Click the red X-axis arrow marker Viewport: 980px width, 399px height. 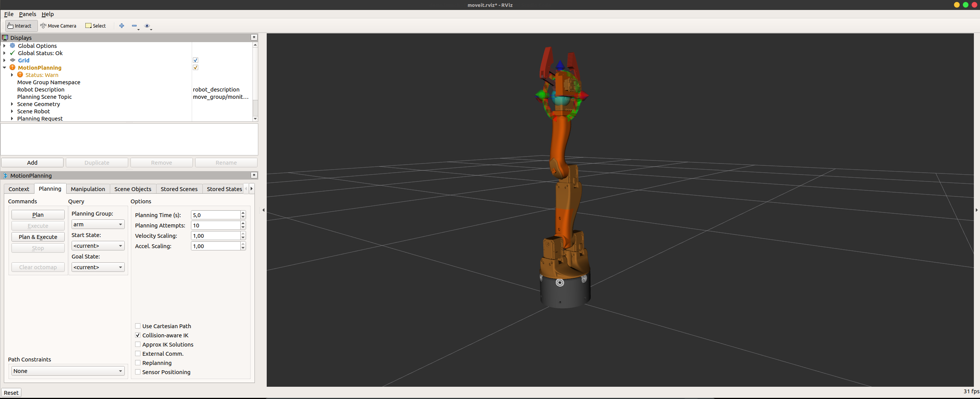(584, 95)
